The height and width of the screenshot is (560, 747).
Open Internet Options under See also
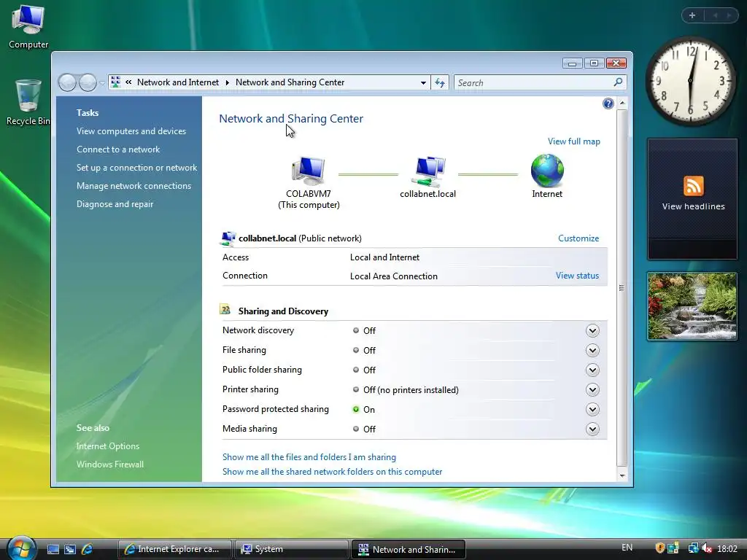click(x=108, y=446)
